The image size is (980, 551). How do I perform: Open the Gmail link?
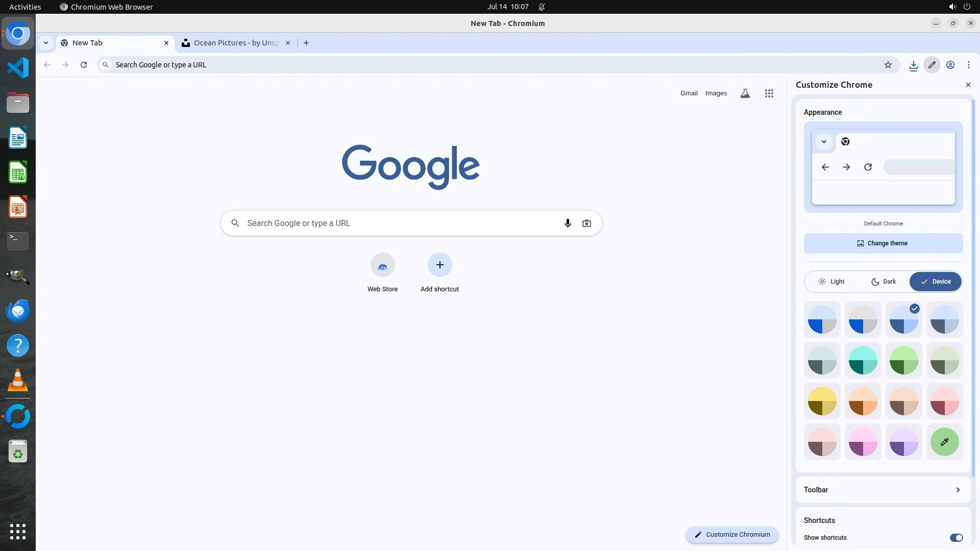(x=689, y=93)
